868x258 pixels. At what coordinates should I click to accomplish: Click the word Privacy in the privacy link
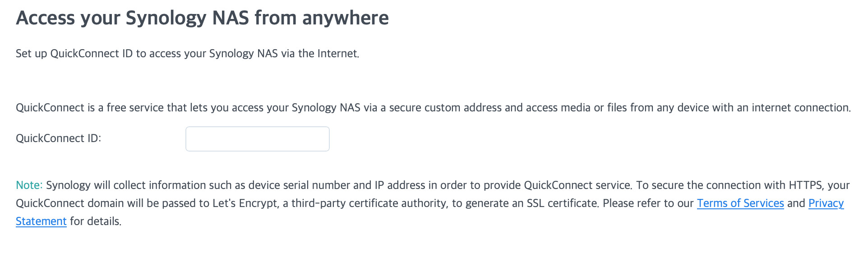(826, 203)
